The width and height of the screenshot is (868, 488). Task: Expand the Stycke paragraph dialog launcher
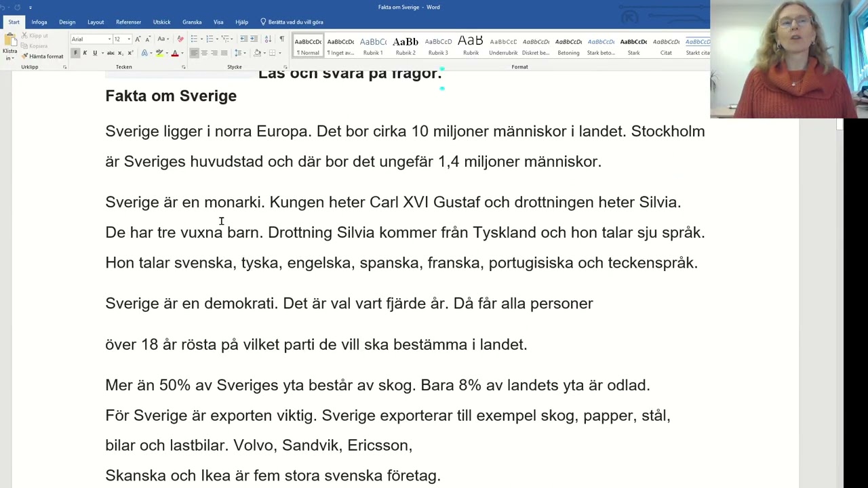285,67
